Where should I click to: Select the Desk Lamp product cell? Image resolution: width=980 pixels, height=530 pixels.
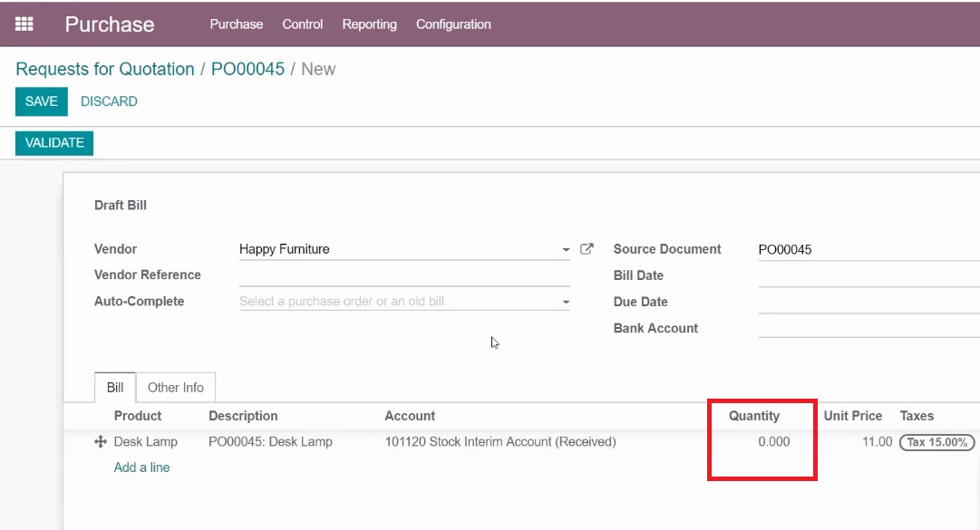point(146,442)
